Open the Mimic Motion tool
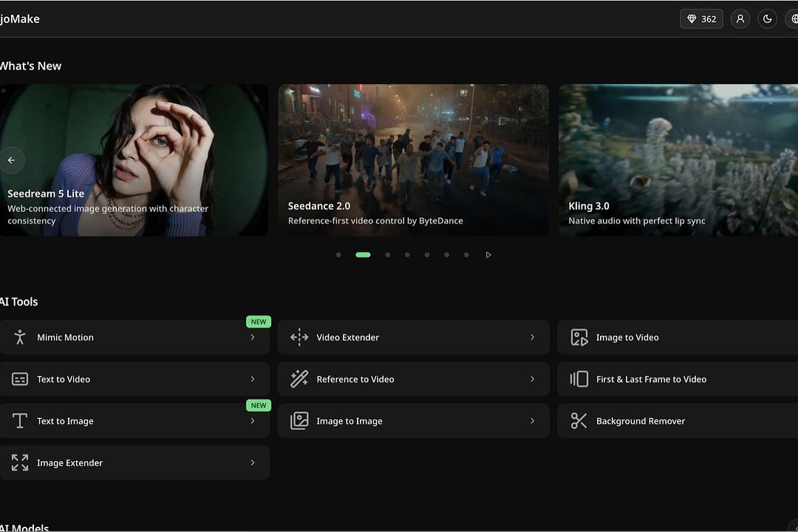 click(134, 337)
